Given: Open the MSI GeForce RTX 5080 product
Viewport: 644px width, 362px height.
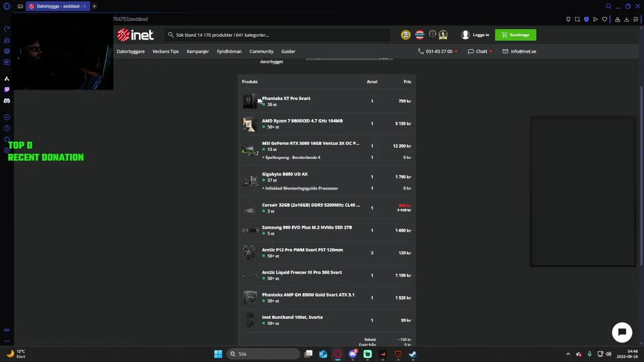Looking at the screenshot, I should 310,143.
